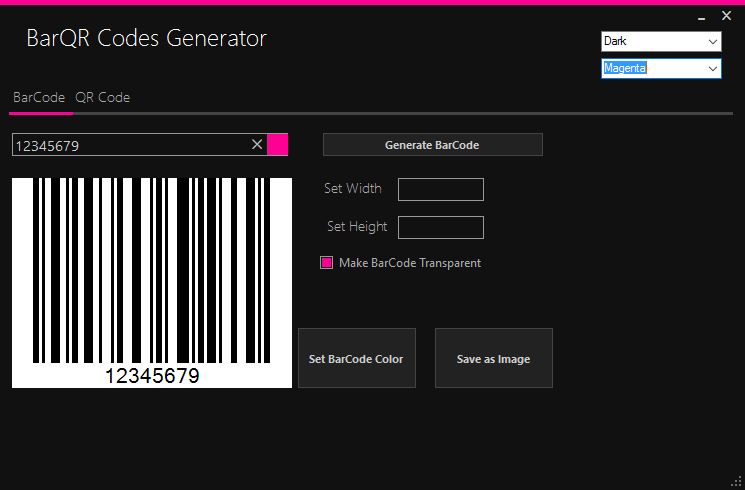Switch to the QR Code tab

click(x=102, y=97)
